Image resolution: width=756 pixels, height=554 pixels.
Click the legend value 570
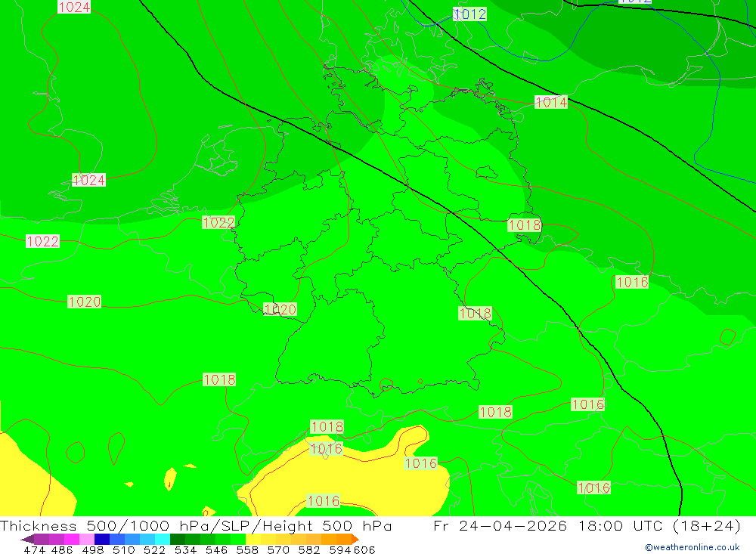(x=277, y=550)
